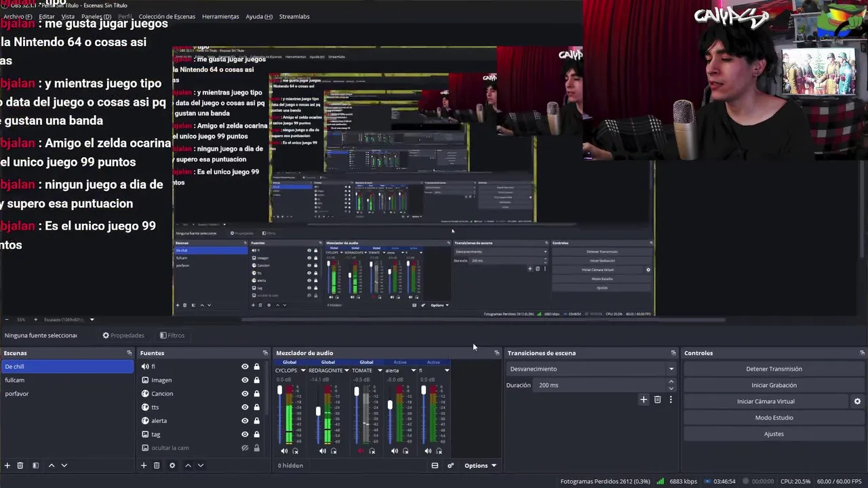
Task: Add a new scene with plus icon
Action: (x=7, y=466)
